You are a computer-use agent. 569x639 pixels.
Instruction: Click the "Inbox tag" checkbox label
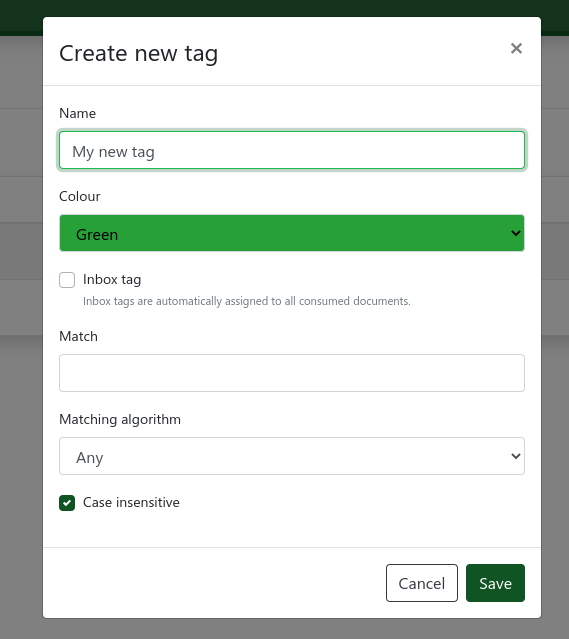[112, 280]
